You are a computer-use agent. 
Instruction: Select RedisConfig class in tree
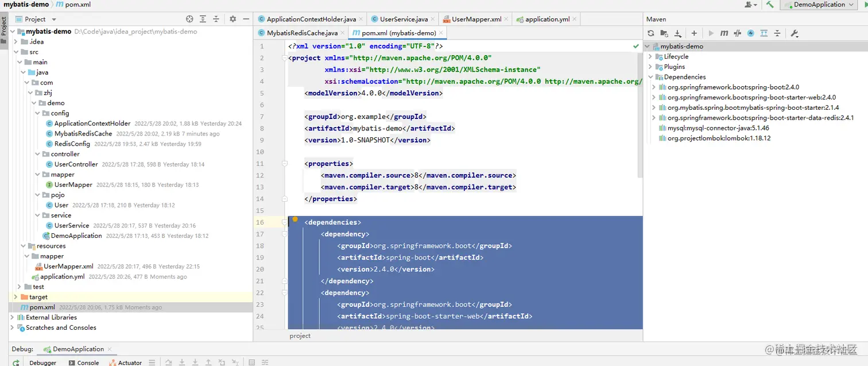click(72, 144)
